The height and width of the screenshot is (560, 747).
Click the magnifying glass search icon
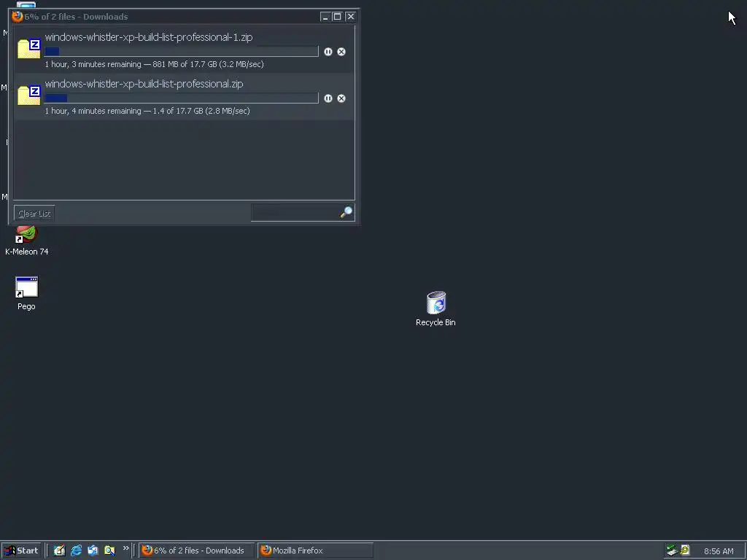(347, 212)
